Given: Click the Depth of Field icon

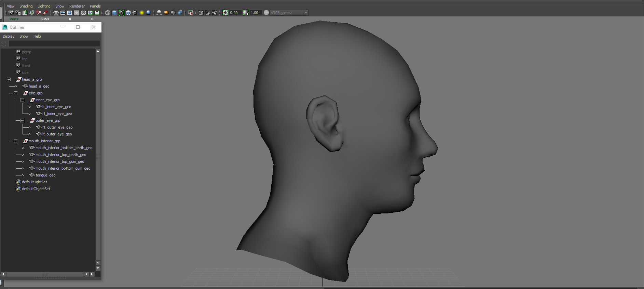Looking at the screenshot, I should [x=180, y=13].
